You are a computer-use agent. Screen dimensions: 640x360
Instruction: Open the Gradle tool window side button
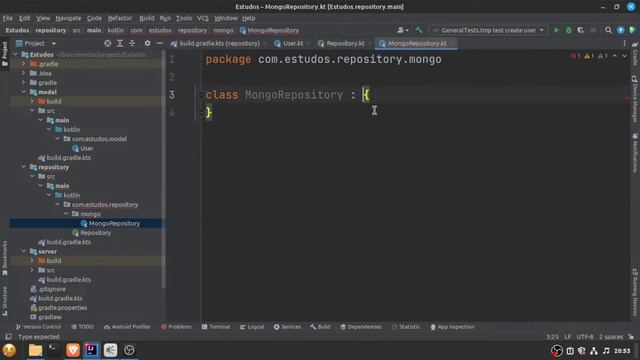(x=635, y=54)
